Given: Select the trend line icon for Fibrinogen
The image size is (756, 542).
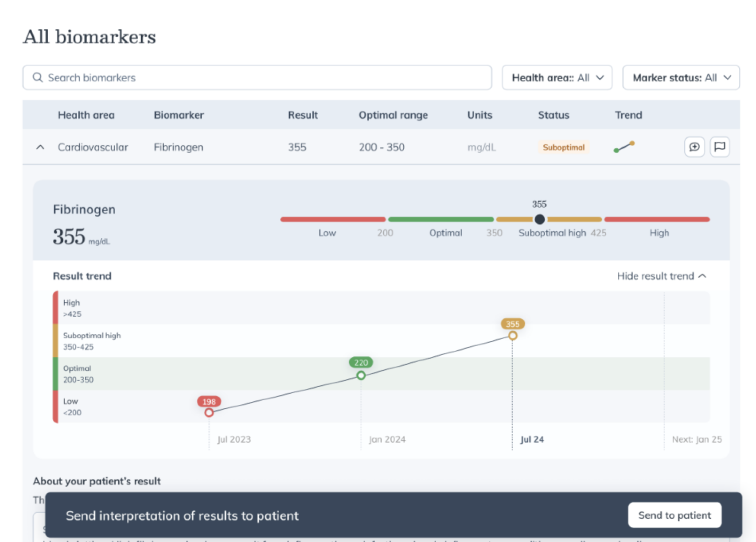Looking at the screenshot, I should pos(624,147).
